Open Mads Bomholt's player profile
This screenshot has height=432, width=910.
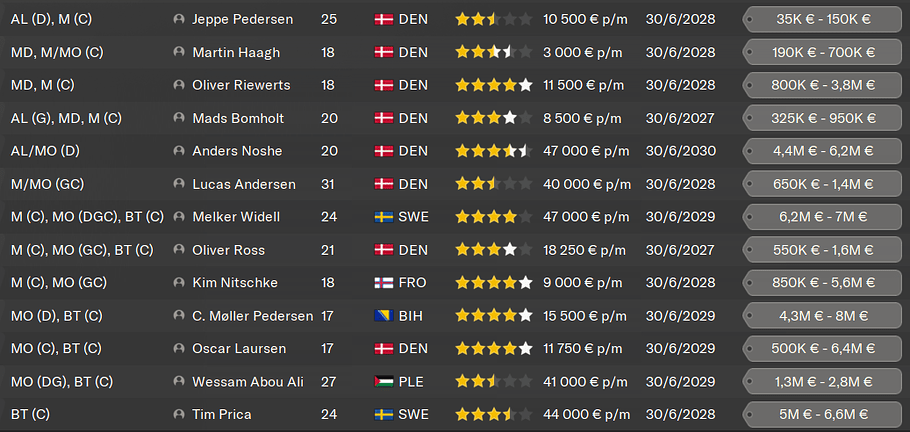[x=238, y=118]
